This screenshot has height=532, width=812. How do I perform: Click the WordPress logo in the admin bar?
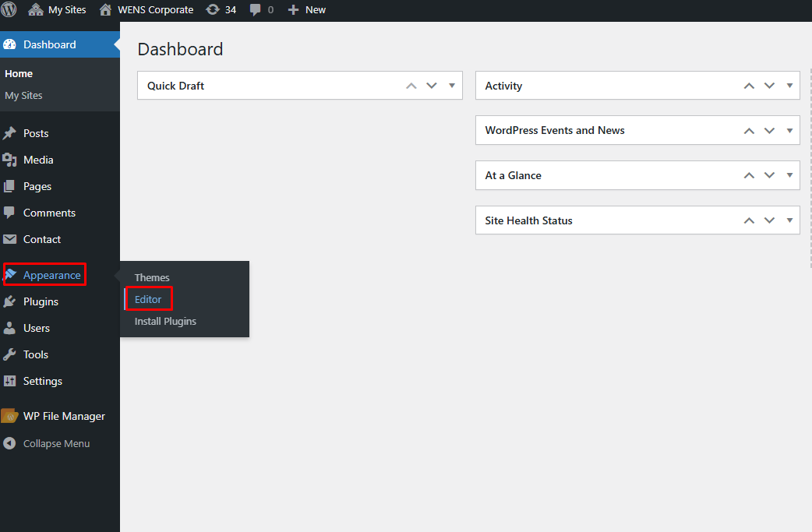10,10
